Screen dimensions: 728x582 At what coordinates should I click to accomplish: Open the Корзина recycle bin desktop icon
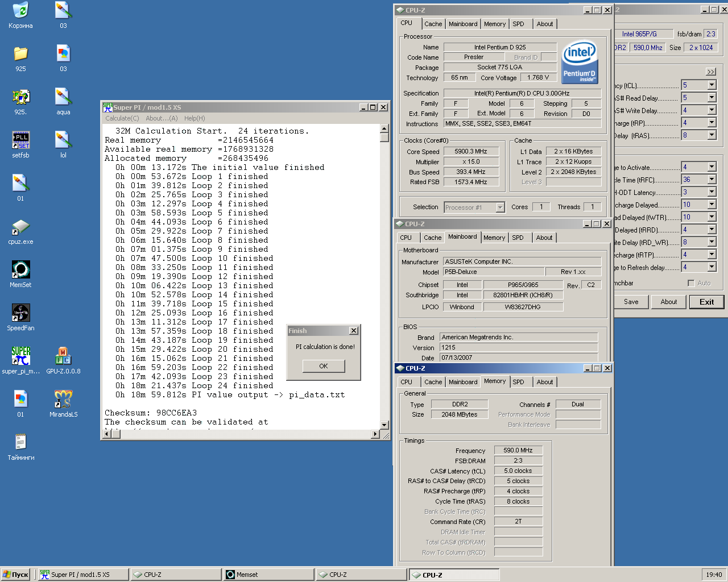20,15
